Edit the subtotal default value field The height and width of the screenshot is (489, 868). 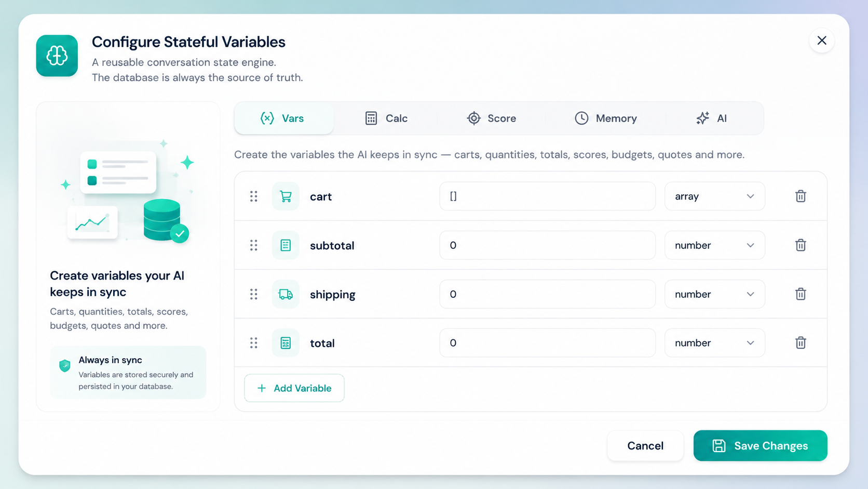point(547,245)
